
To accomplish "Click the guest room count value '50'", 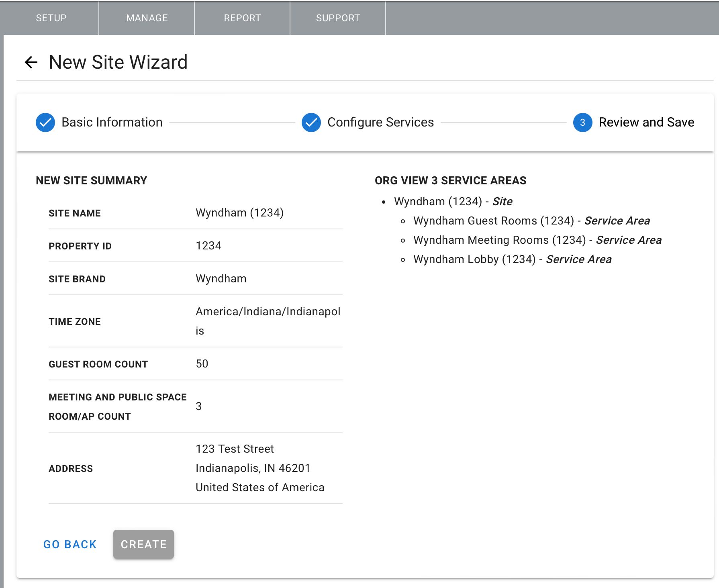I will (x=202, y=363).
